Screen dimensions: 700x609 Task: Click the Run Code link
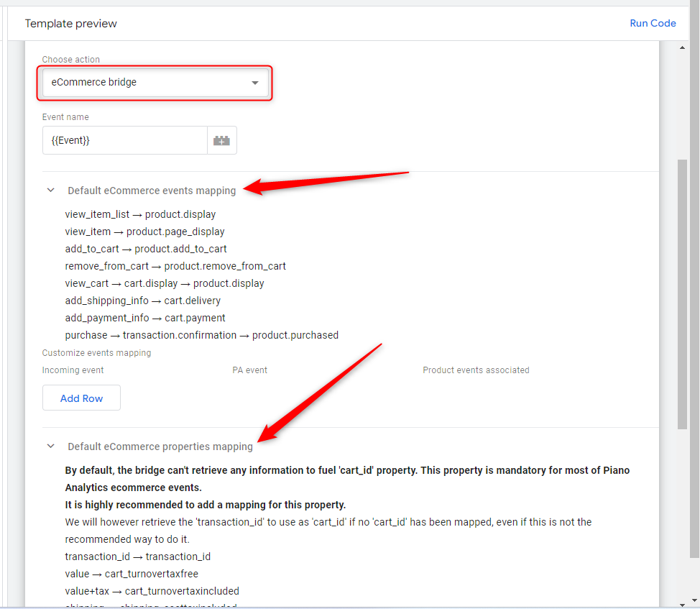(653, 23)
